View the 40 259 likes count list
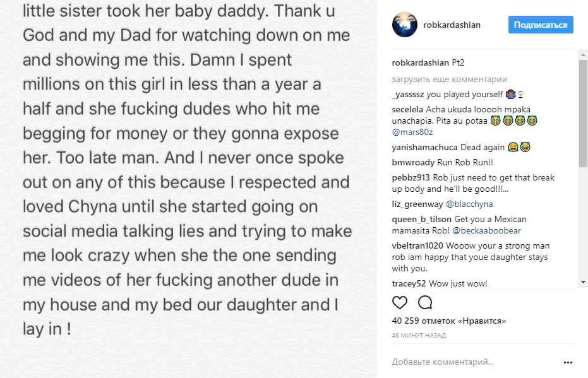 coord(449,321)
